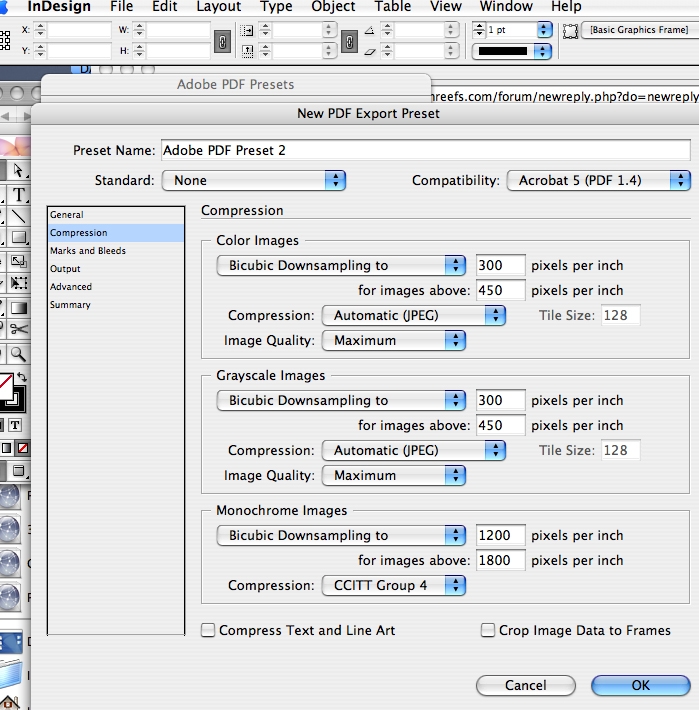This screenshot has height=710, width=699.
Task: Open the 1 pt stroke weight dropdown
Action: [x=544, y=30]
